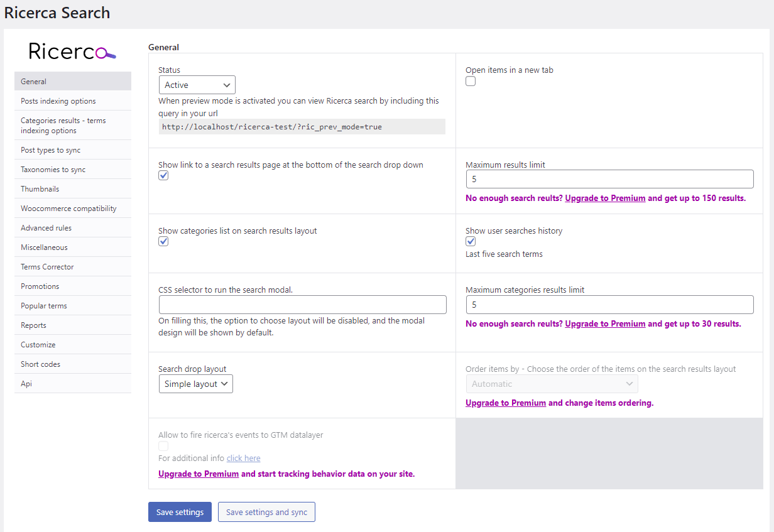Open the Short codes tab

click(x=41, y=364)
